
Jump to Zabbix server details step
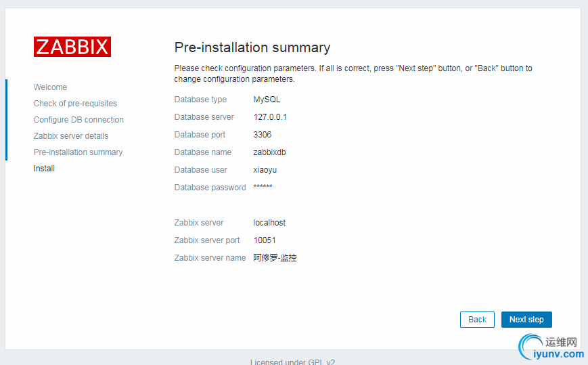pos(71,136)
